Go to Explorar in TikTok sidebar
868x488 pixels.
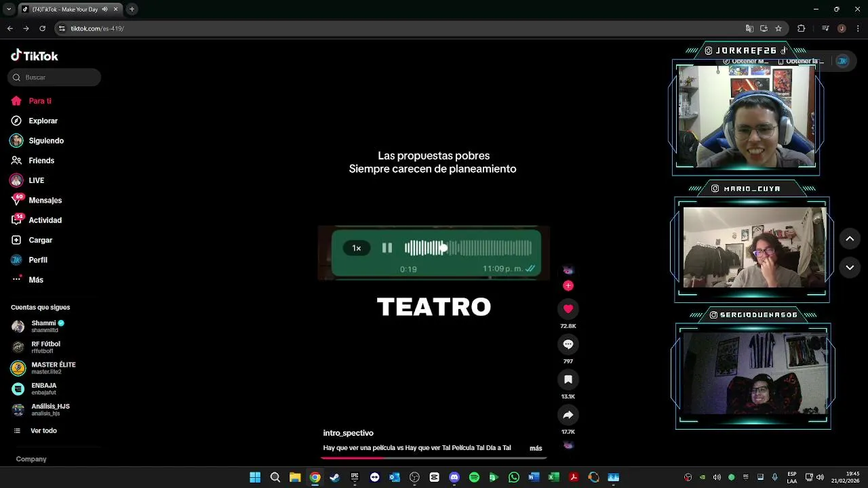(x=34, y=121)
